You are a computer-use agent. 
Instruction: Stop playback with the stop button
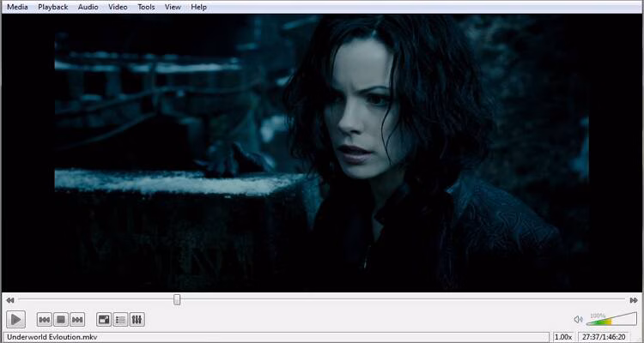pyautogui.click(x=61, y=319)
